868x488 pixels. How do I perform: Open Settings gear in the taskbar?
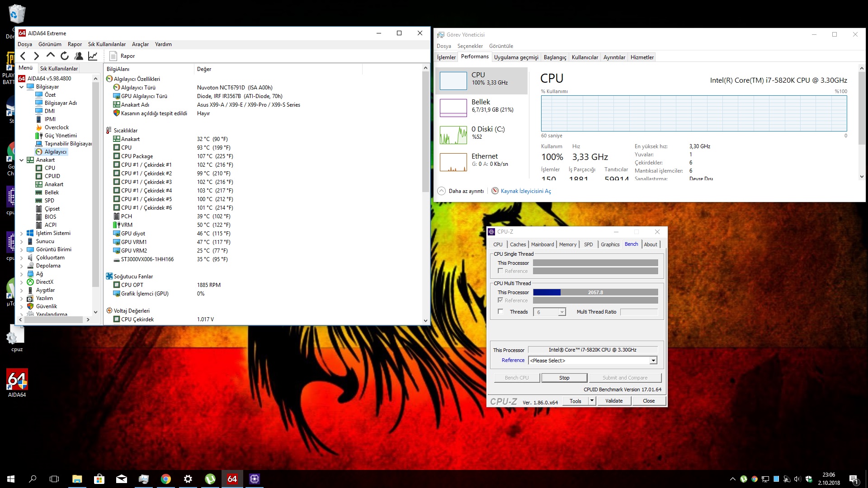click(188, 479)
